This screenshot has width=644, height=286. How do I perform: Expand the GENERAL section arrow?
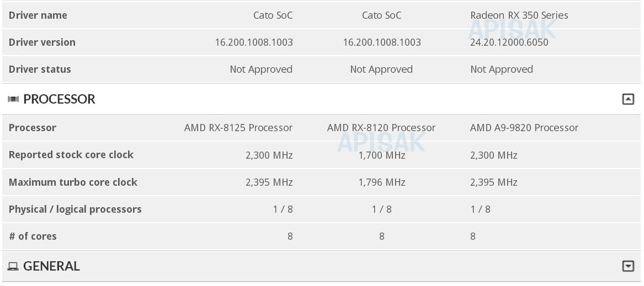pyautogui.click(x=628, y=266)
